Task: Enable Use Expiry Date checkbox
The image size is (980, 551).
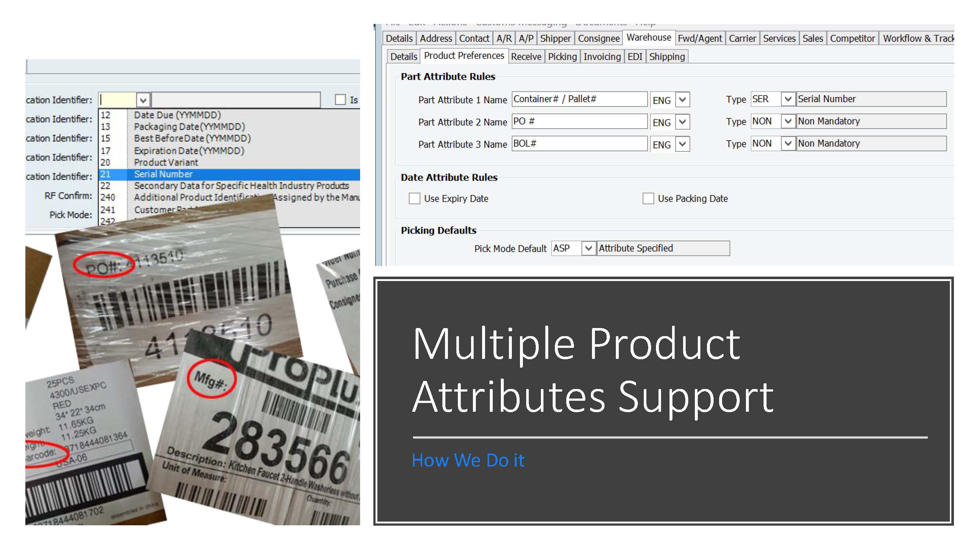Action: 414,198
